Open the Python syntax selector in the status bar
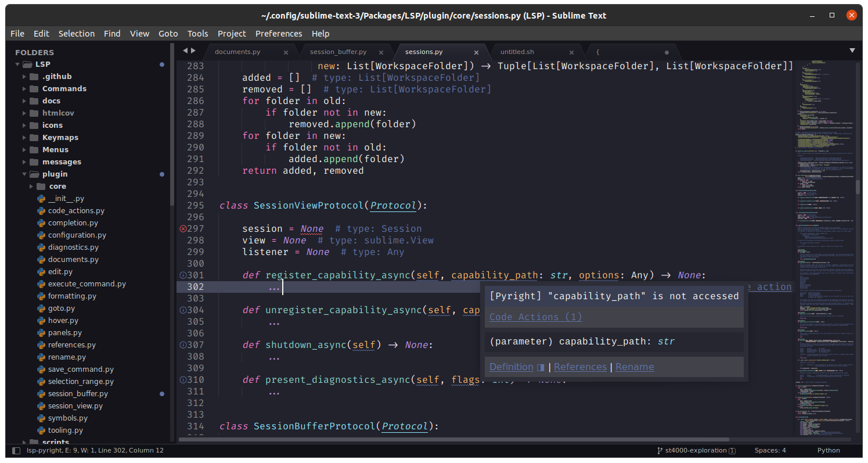The width and height of the screenshot is (868, 463). click(x=829, y=450)
